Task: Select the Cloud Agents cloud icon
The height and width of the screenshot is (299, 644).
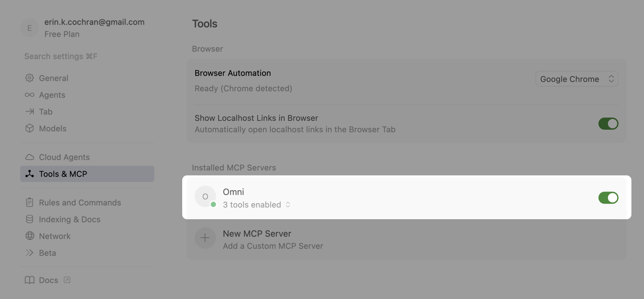Action: pyautogui.click(x=29, y=157)
